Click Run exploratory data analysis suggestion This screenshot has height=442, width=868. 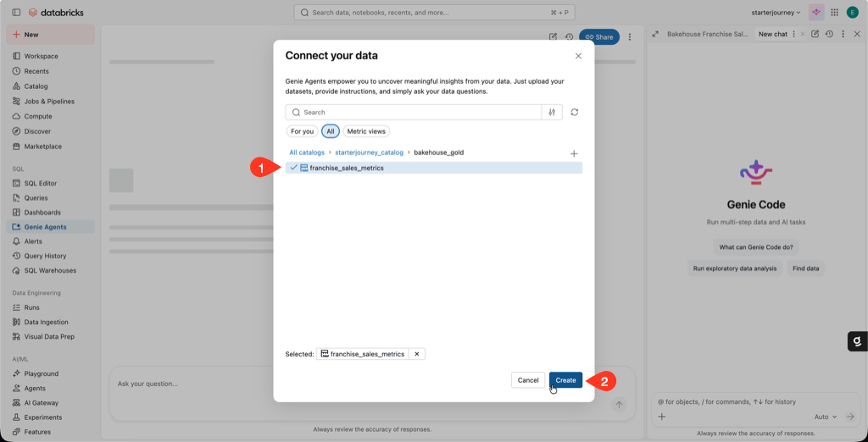pos(735,268)
